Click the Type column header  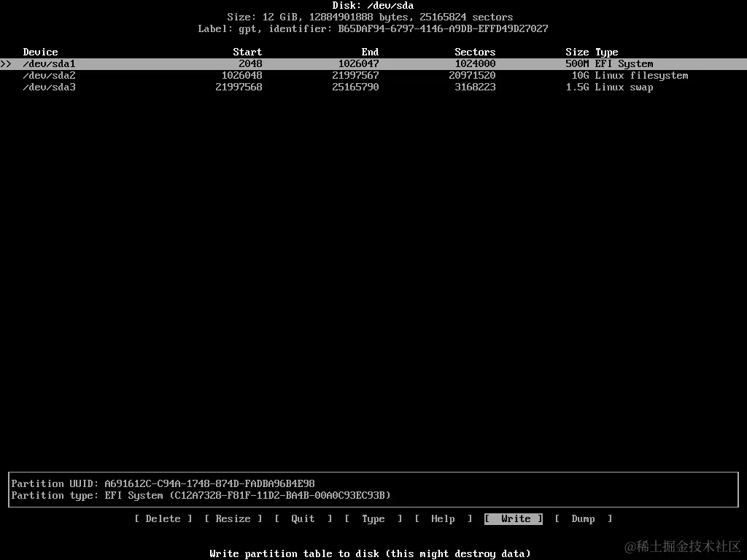(x=607, y=52)
